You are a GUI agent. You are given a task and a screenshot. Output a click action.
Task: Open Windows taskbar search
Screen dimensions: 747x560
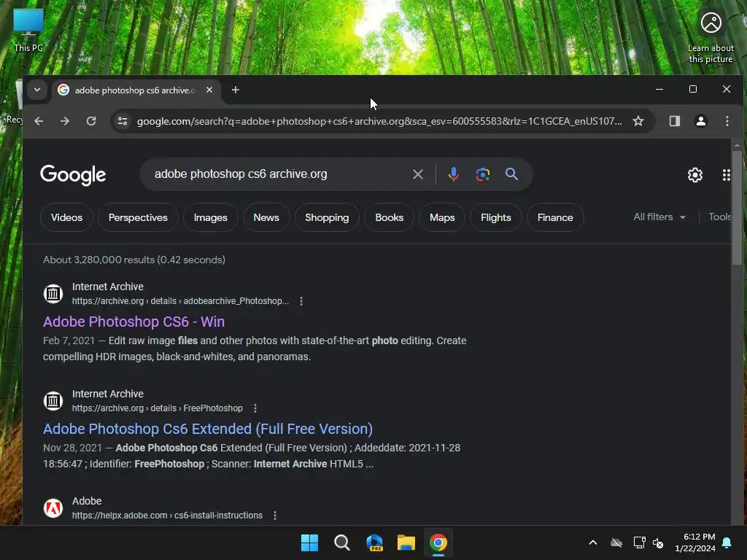[341, 542]
